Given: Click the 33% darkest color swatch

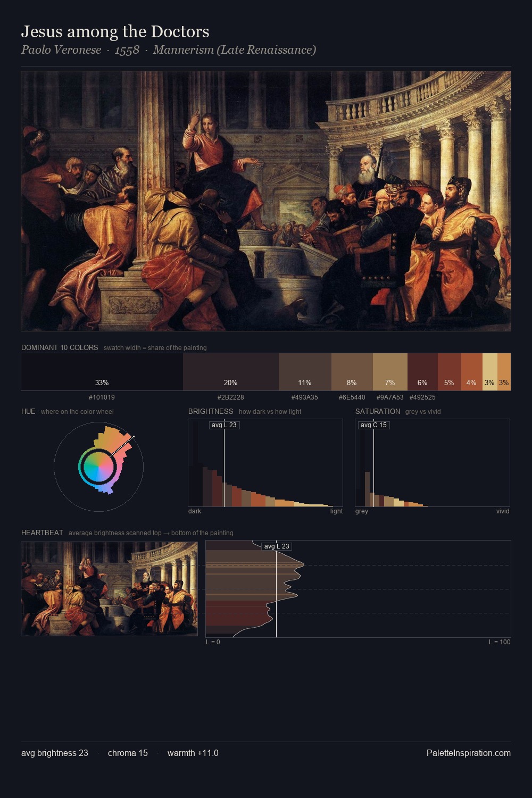Looking at the screenshot, I should 102,372.
